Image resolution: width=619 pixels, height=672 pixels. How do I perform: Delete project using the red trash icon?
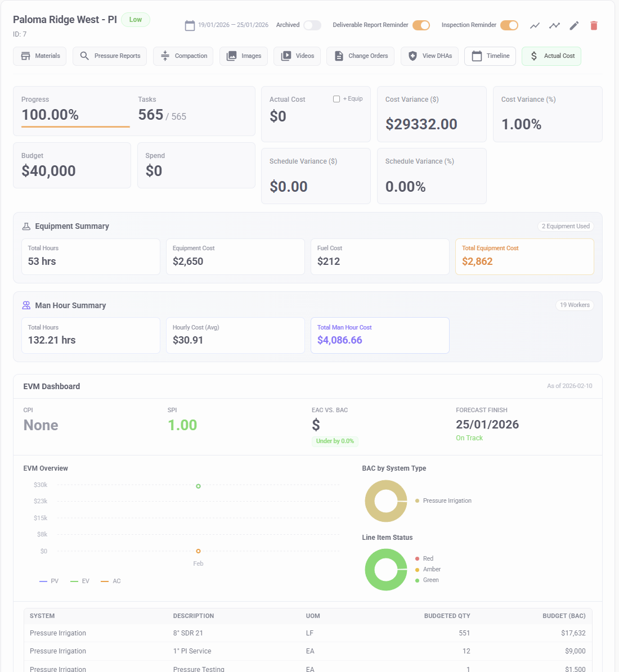[594, 25]
